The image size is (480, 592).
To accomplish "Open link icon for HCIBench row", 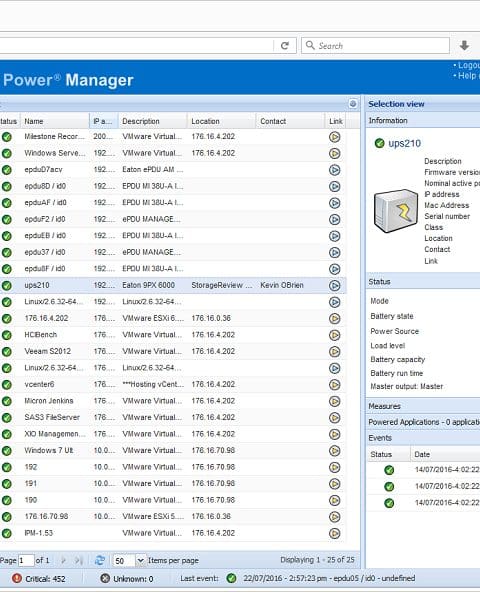I will tap(335, 335).
